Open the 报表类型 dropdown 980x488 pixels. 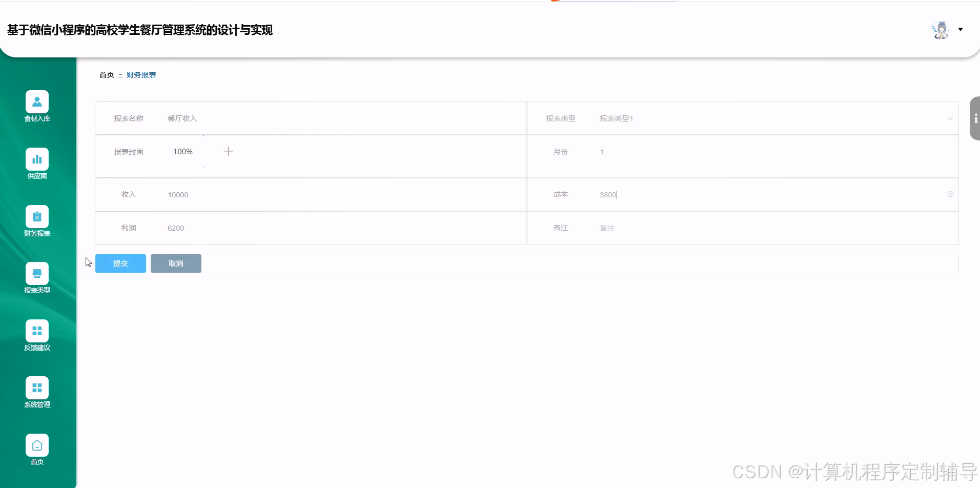[x=951, y=118]
